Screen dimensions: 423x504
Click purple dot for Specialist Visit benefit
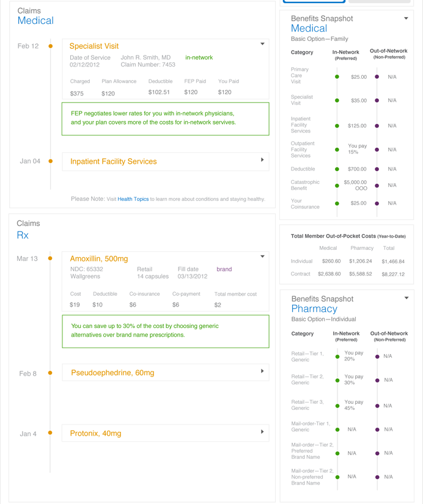pyautogui.click(x=377, y=100)
